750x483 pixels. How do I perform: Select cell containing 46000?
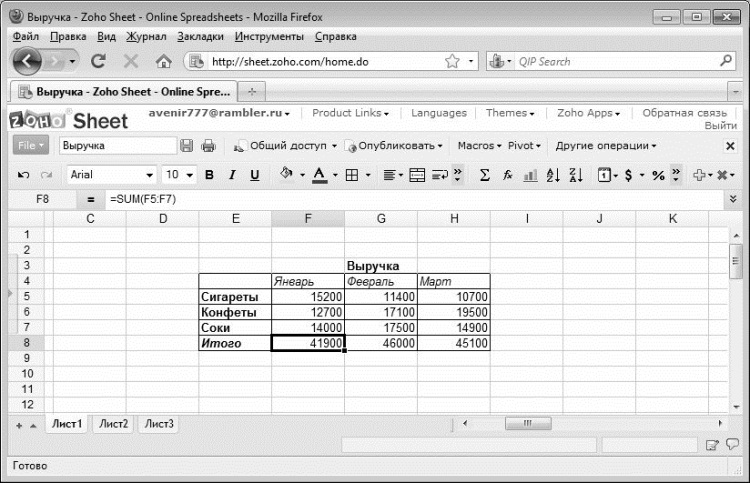(x=381, y=343)
